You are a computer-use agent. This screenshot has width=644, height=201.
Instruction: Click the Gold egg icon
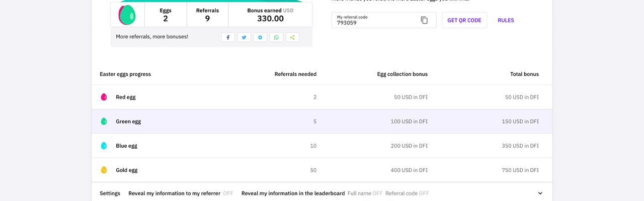click(x=104, y=170)
